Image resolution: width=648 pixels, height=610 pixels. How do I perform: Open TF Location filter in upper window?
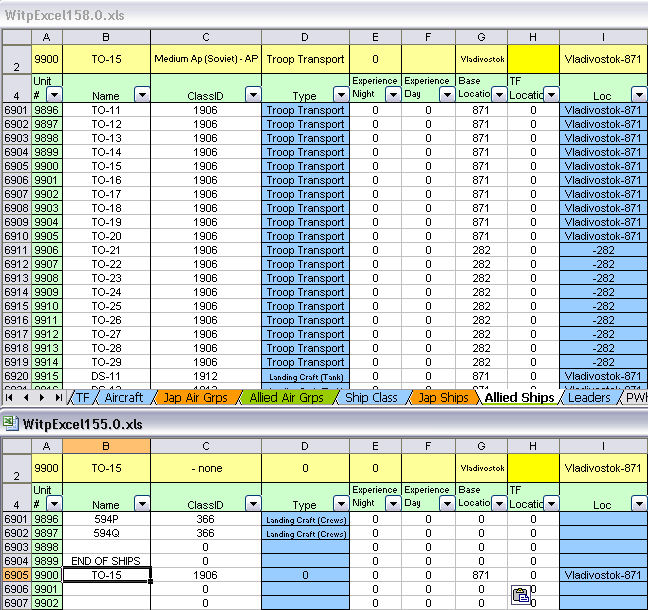(x=551, y=95)
